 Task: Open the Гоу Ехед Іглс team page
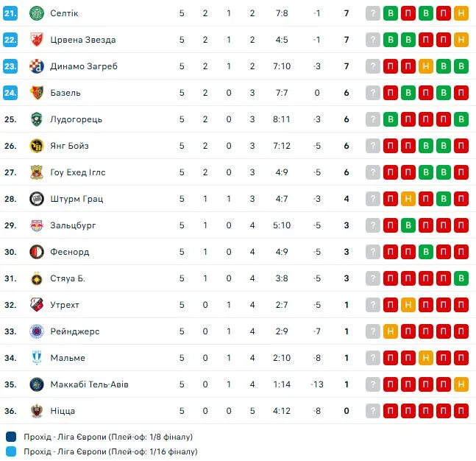pos(78,172)
